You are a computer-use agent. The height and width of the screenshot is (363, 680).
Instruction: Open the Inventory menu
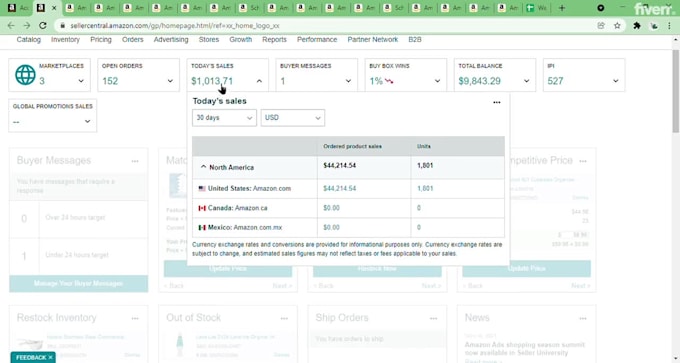65,39
